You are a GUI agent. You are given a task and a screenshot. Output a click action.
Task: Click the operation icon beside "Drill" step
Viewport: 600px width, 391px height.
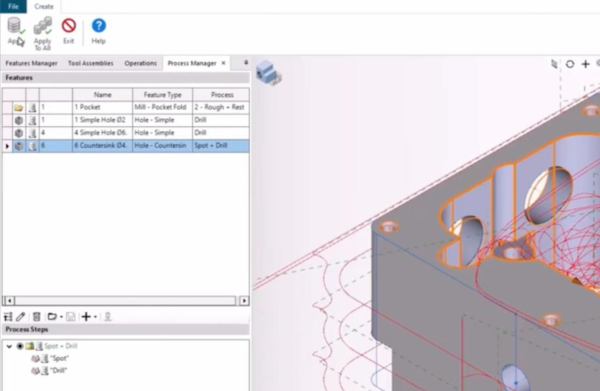coord(35,371)
